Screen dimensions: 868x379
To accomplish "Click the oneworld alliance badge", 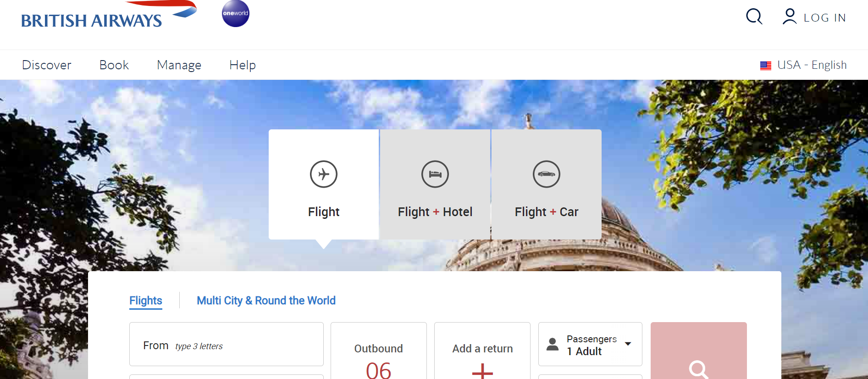I will pyautogui.click(x=235, y=13).
